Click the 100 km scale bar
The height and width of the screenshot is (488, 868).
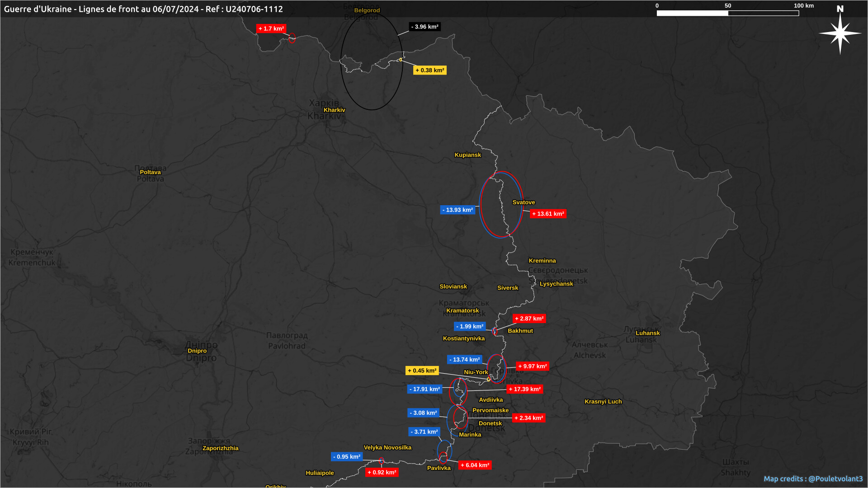[x=727, y=13]
